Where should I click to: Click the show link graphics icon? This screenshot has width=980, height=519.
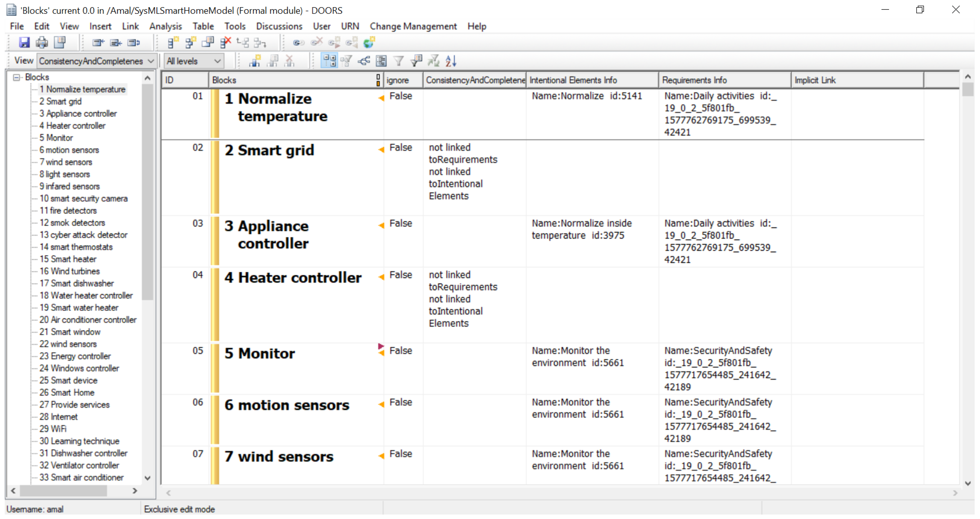pos(364,61)
